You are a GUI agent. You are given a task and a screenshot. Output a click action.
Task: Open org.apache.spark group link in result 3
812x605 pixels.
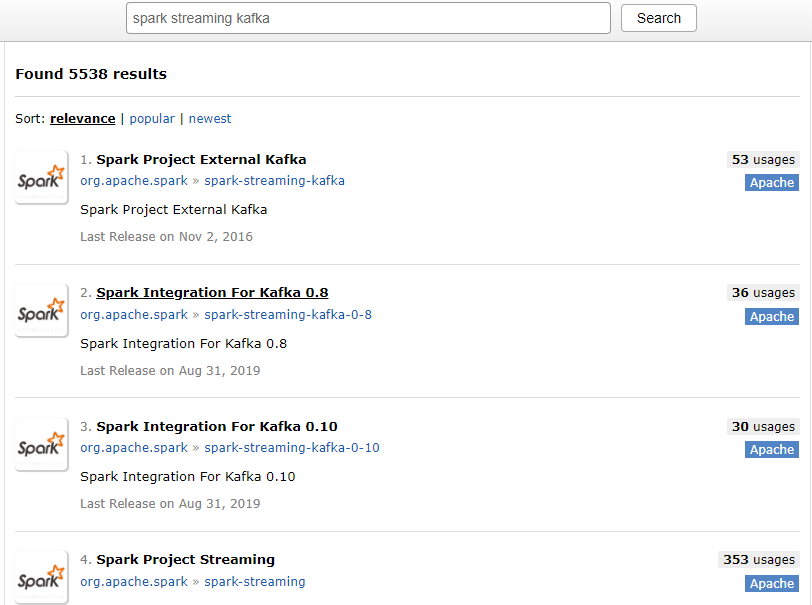tap(134, 448)
